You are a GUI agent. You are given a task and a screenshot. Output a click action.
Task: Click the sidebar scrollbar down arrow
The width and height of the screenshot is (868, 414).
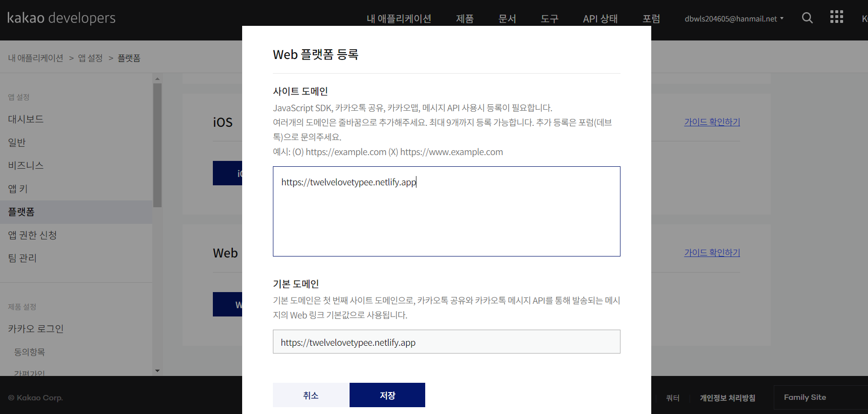[157, 371]
